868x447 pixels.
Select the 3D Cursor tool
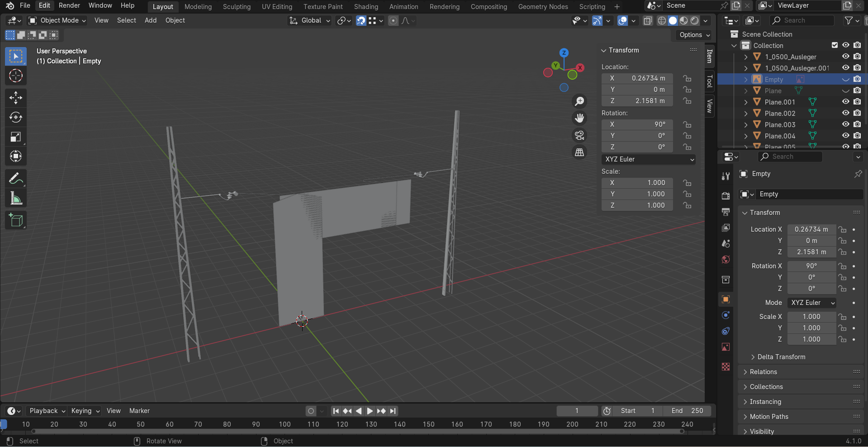coord(16,76)
